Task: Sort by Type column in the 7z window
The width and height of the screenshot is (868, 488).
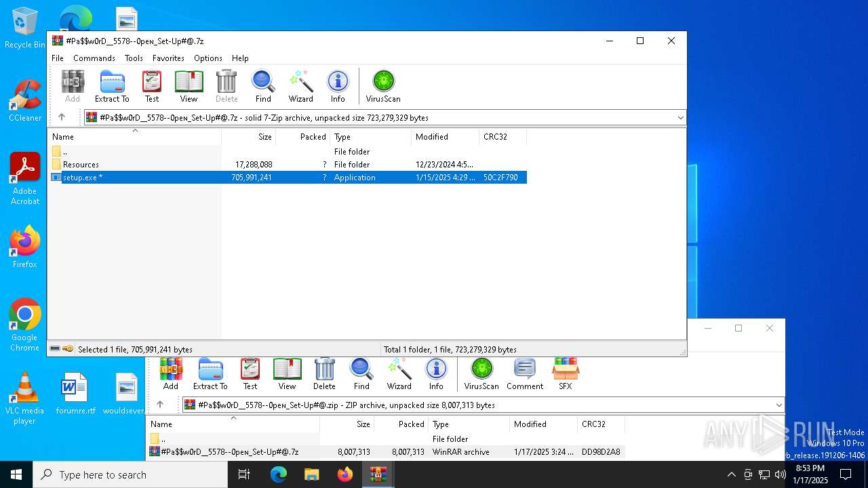Action: click(x=370, y=137)
